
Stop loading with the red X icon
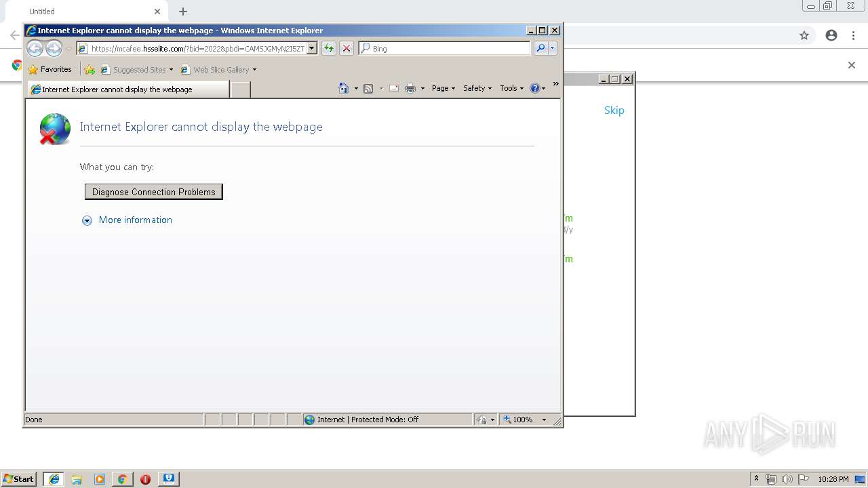[x=347, y=48]
